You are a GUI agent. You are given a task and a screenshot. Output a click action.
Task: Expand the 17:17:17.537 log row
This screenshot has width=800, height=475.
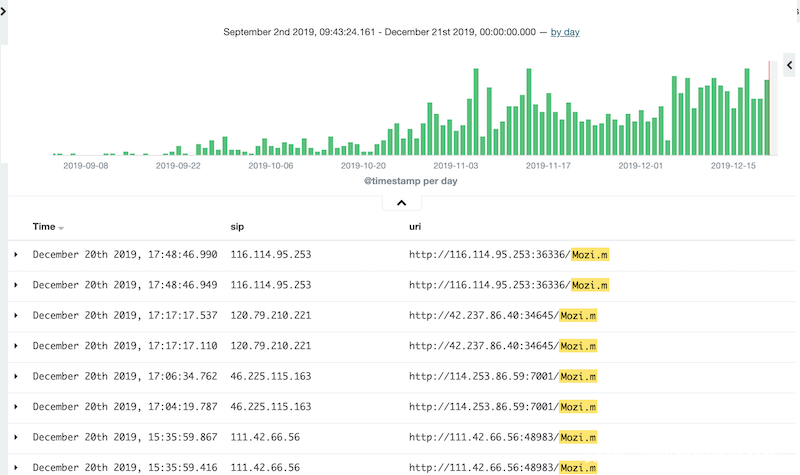click(x=16, y=315)
